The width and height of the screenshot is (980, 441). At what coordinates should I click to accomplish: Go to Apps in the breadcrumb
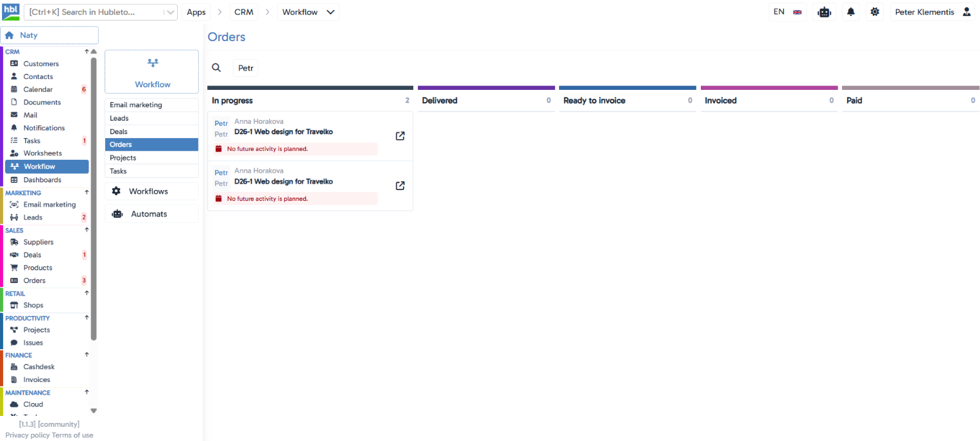point(196,12)
